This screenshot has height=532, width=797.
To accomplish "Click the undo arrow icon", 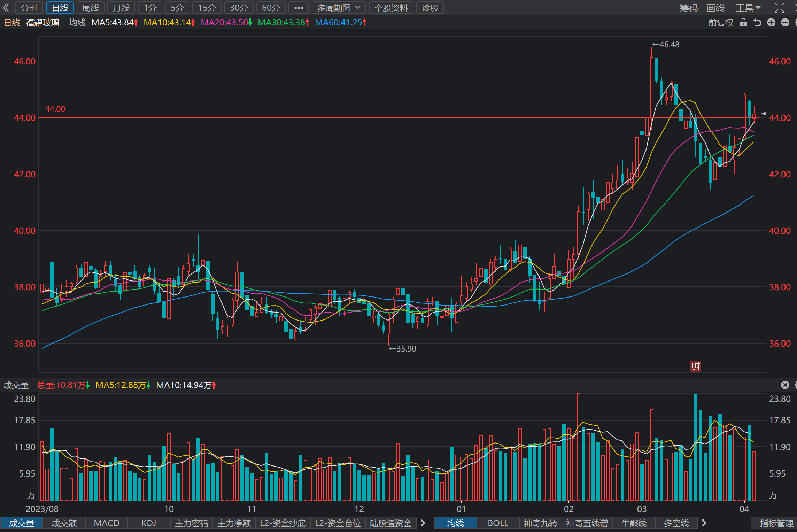I will (757, 23).
